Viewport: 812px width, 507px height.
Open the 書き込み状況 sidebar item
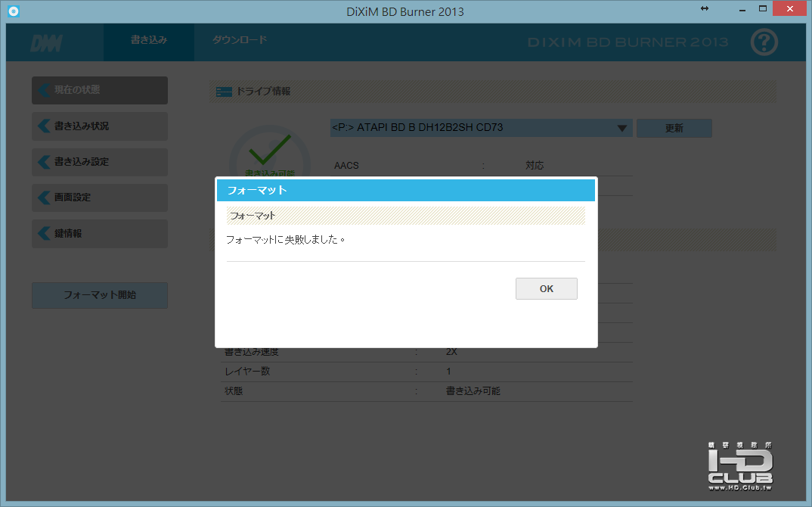100,126
